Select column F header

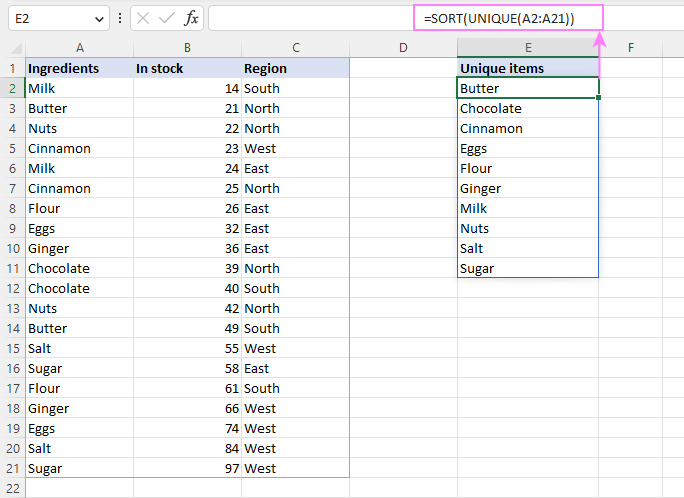point(631,48)
